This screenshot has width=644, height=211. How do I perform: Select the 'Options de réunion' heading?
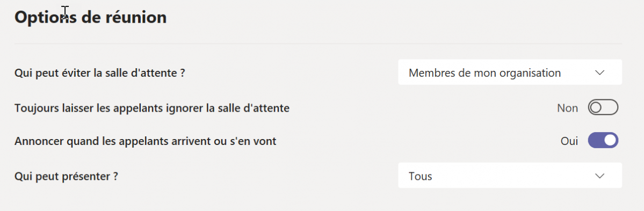click(x=90, y=18)
